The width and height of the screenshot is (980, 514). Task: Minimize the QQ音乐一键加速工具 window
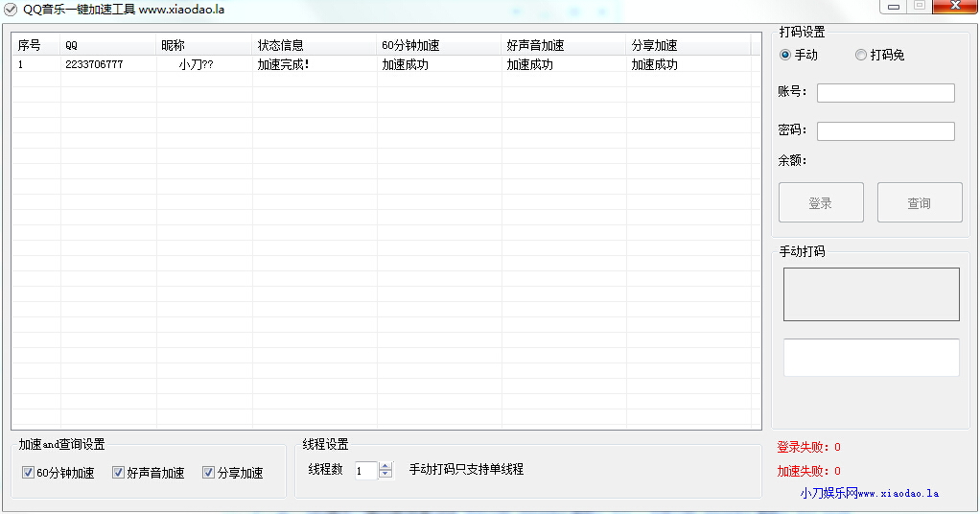(x=894, y=7)
